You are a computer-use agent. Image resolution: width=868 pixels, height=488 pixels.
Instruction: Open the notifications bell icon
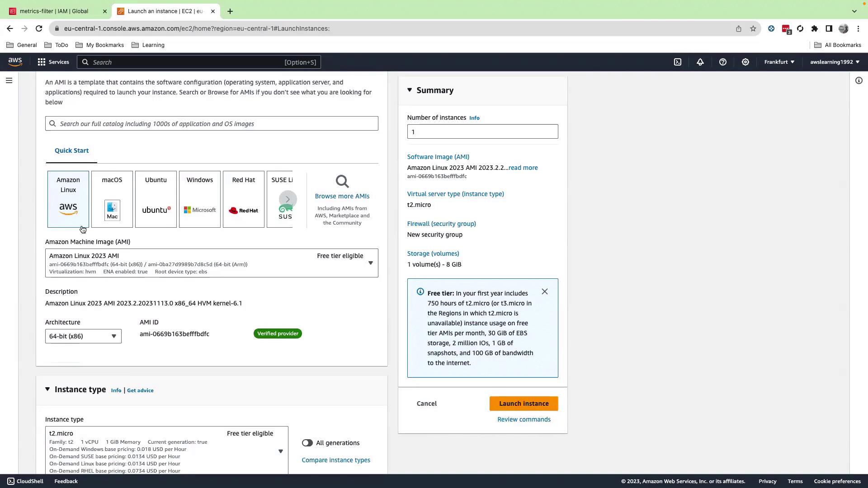point(700,62)
